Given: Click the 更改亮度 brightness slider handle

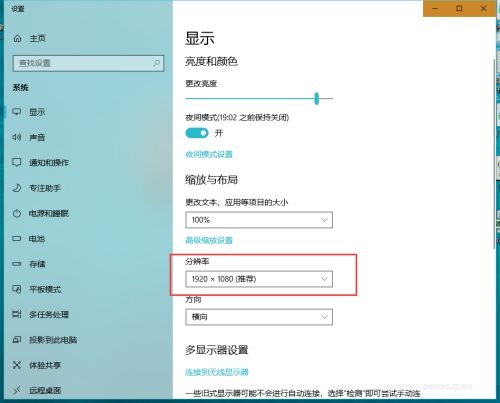Looking at the screenshot, I should pos(317,98).
